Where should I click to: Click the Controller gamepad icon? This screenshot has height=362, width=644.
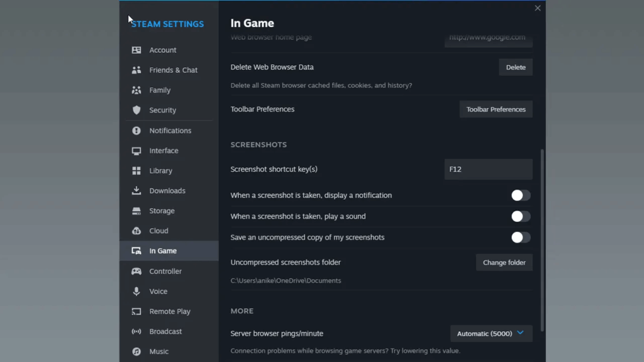(x=136, y=271)
